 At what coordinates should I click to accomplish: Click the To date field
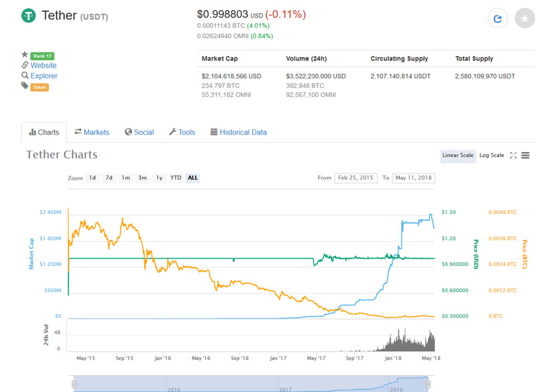pos(414,178)
